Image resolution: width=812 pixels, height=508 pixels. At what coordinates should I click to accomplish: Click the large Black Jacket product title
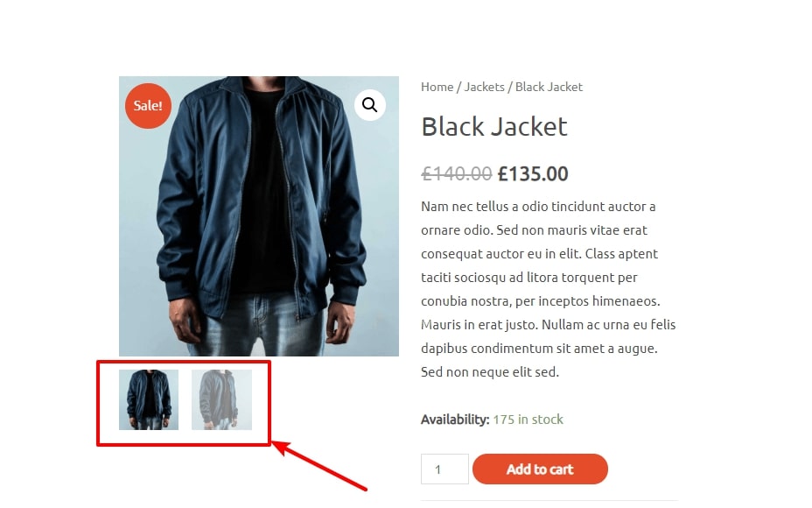pyautogui.click(x=494, y=126)
